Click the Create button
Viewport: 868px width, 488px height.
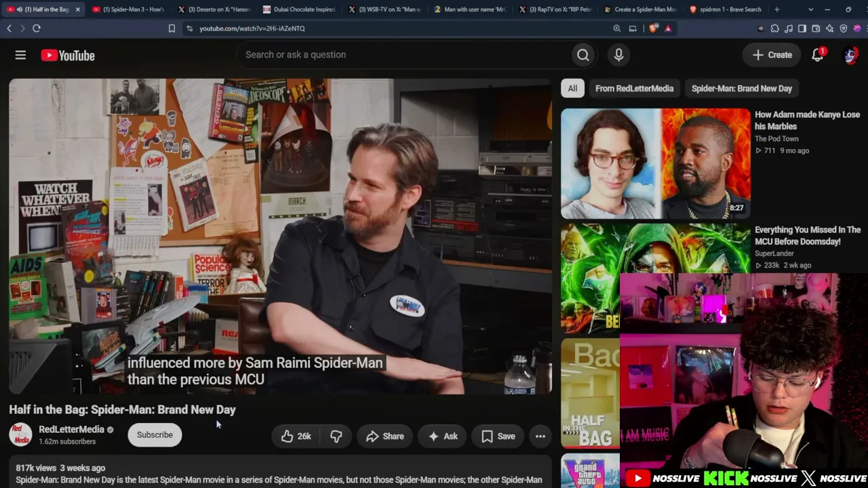click(772, 55)
